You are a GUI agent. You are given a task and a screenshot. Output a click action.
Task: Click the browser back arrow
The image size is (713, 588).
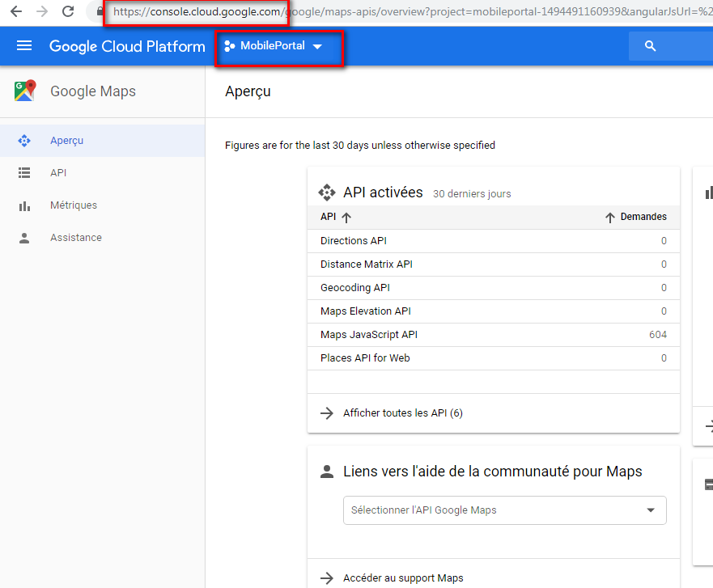15,12
